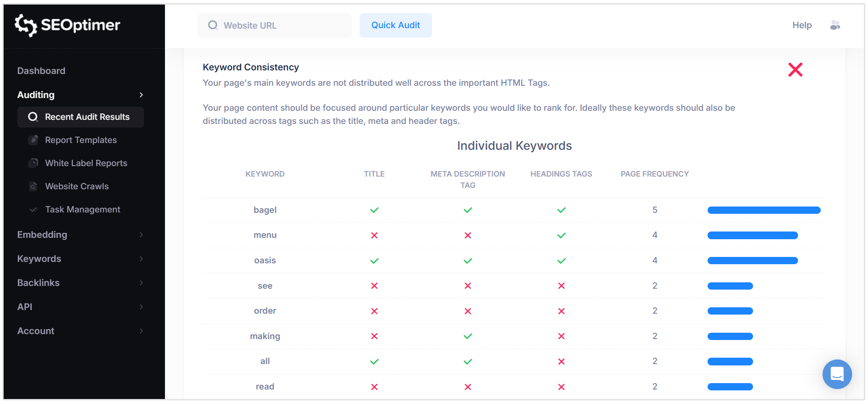
Task: Click the keyword 'bagel' cell
Action: (x=265, y=210)
